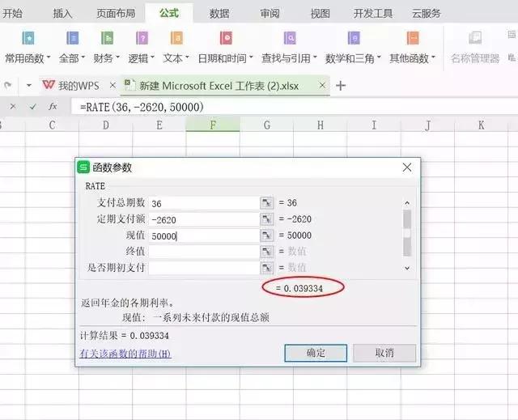Expand the 常用函数 dropdown
The width and height of the screenshot is (518, 420).
[x=49, y=57]
